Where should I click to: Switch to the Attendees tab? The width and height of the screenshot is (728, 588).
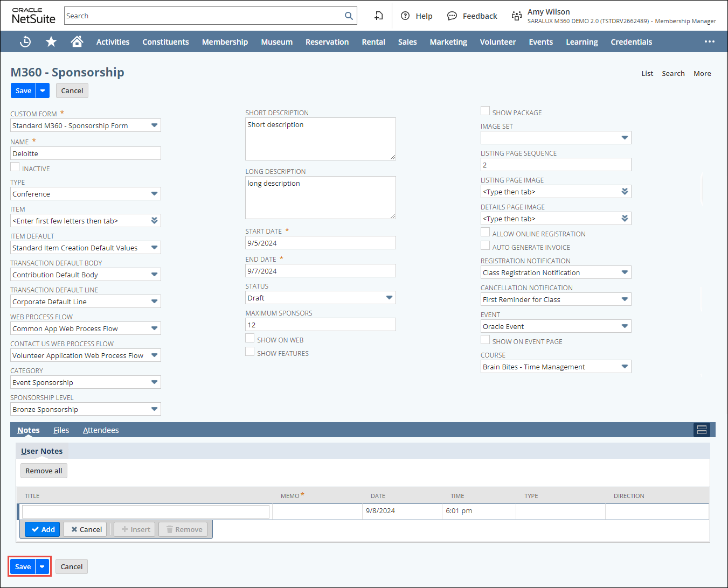point(101,430)
